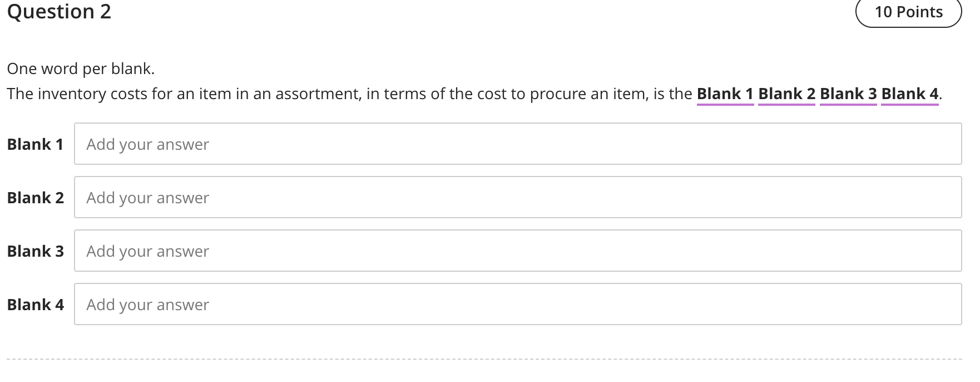Click the bold Blank 4 label beside its field
Screen dimensions: 980x382
point(36,304)
